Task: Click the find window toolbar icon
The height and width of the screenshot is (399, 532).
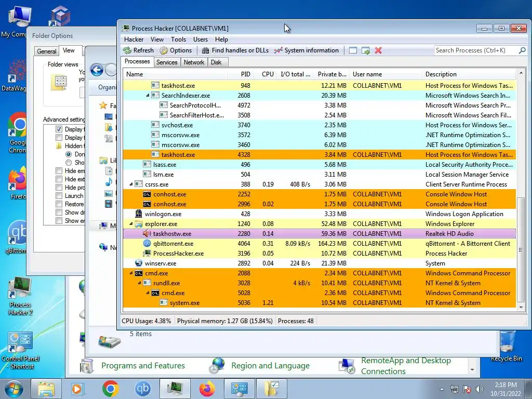Action: pos(353,50)
